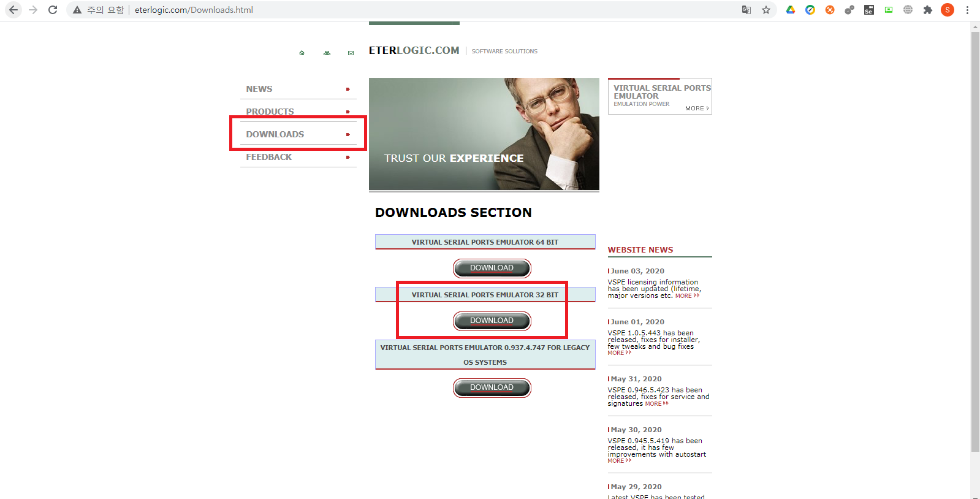Click the WEBSITE NEWS heading
This screenshot has width=980, height=499.
[x=640, y=250]
